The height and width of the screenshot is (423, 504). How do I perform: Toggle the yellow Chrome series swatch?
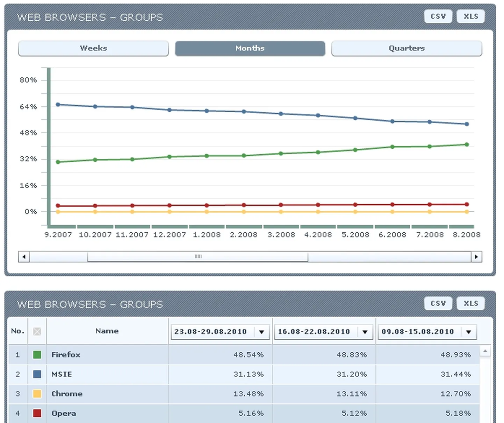pos(37,394)
